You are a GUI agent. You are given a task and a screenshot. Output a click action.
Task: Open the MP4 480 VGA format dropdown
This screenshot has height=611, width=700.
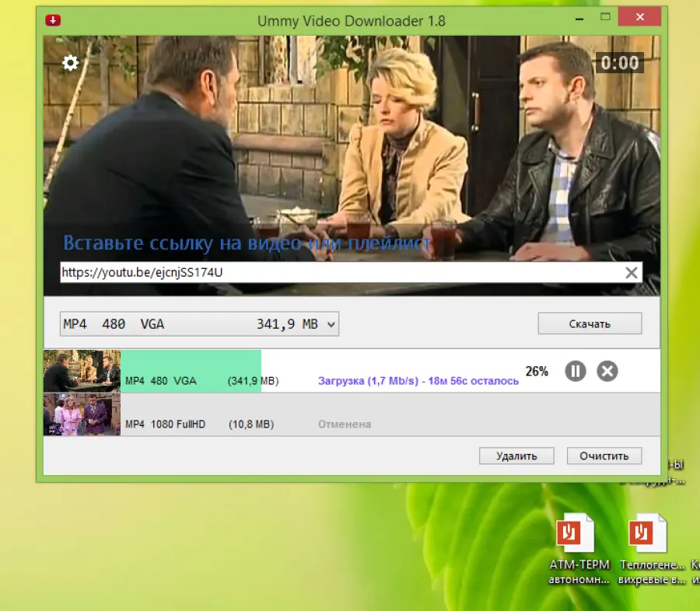tap(200, 323)
